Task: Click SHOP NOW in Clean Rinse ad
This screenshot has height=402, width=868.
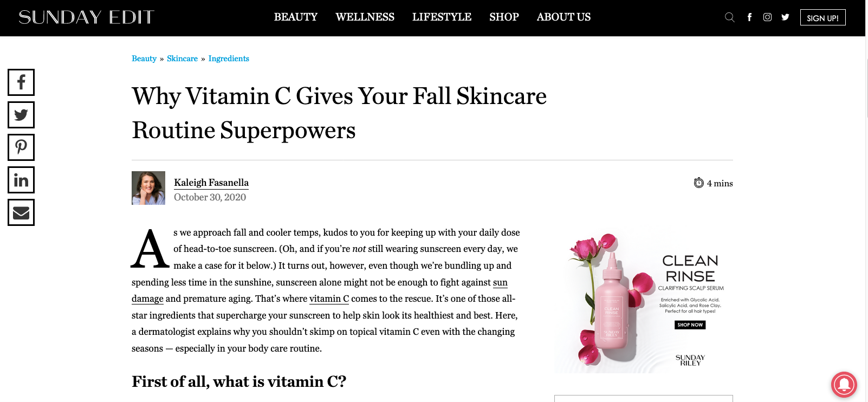Action: coord(690,325)
